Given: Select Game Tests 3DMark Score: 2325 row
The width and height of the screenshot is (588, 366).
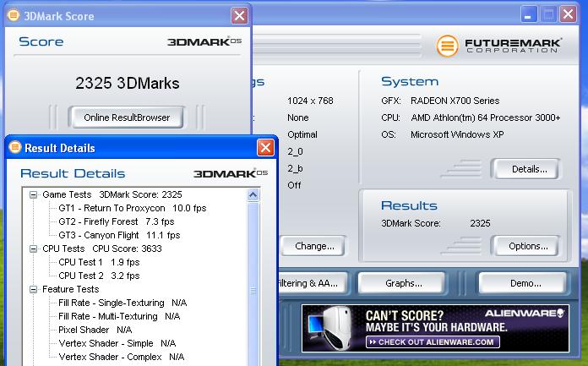Looking at the screenshot, I should (112, 194).
